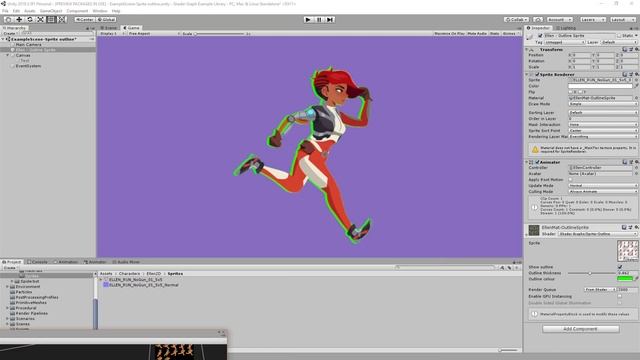Viewport: 640px width, 360px height.
Task: Select the Rotate tool
Action: (x=29, y=20)
